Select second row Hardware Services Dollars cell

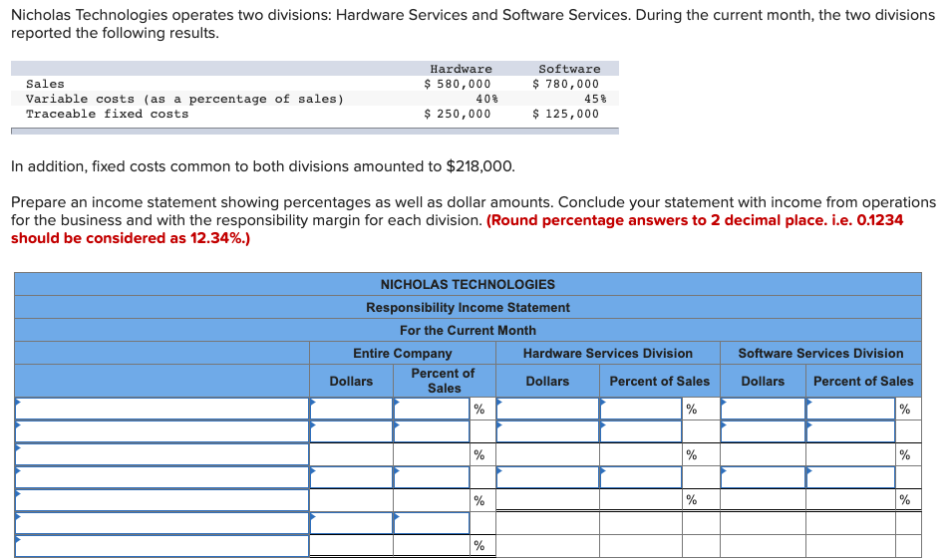pos(547,431)
